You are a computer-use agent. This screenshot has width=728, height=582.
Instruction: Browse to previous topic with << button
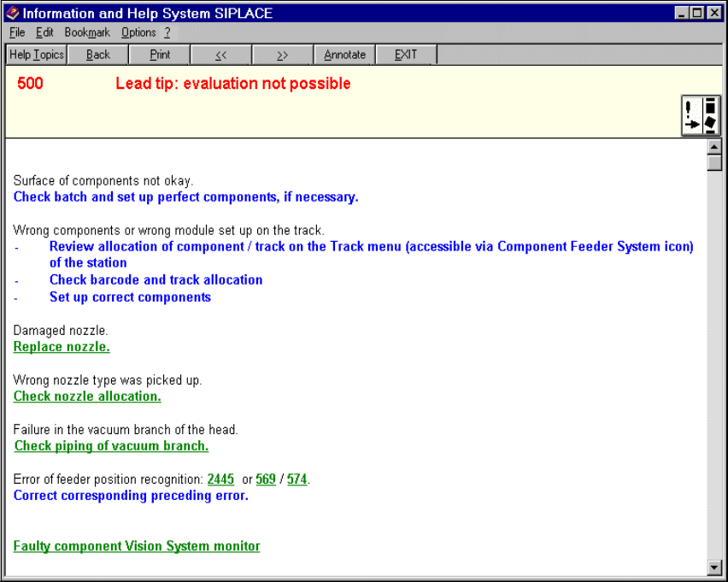(221, 55)
